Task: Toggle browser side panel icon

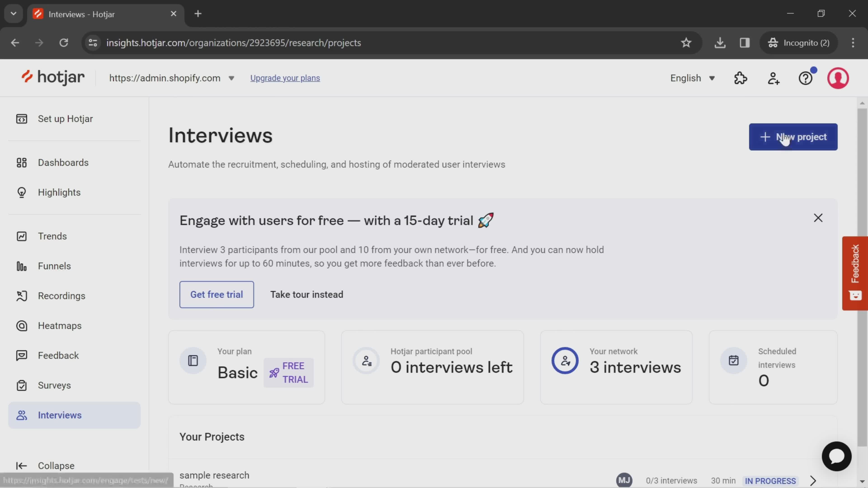Action: point(744,43)
